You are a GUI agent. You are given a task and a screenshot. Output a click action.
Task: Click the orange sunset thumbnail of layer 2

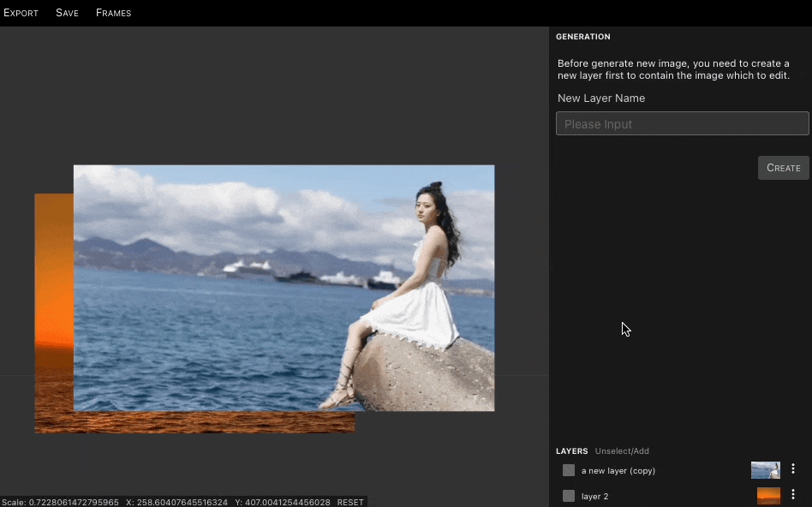click(x=768, y=496)
